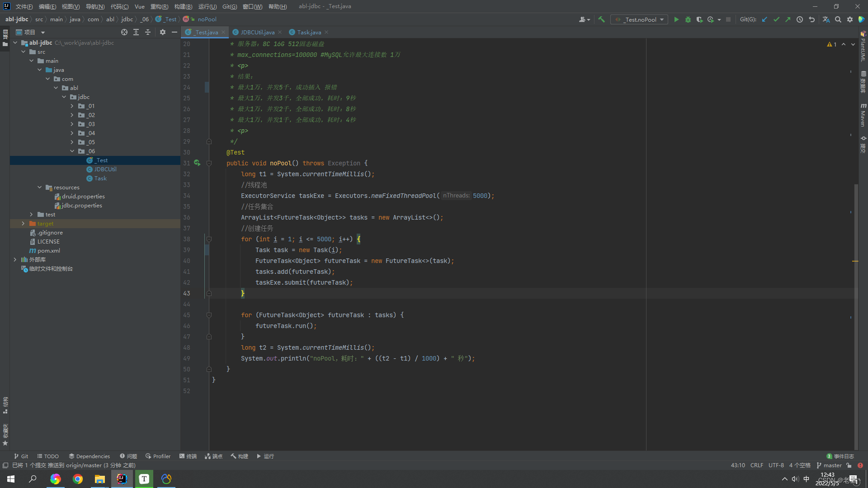Open the 导航(N) navigate menu
This screenshot has width=868, height=488.
(95, 6)
